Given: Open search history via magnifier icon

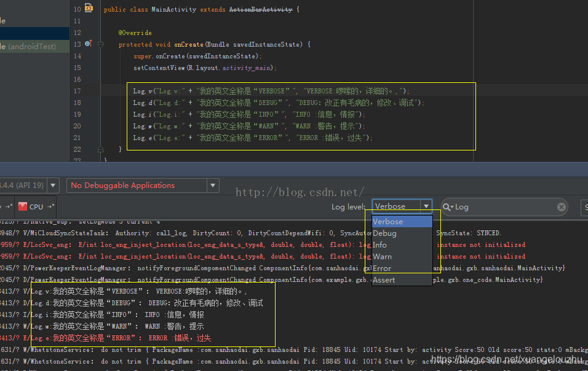Looking at the screenshot, I should pos(448,207).
